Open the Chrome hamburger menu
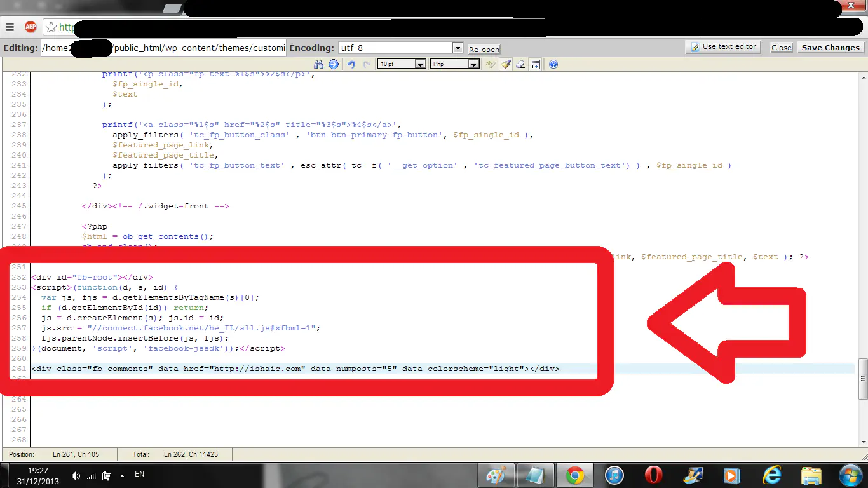 tap(10, 27)
